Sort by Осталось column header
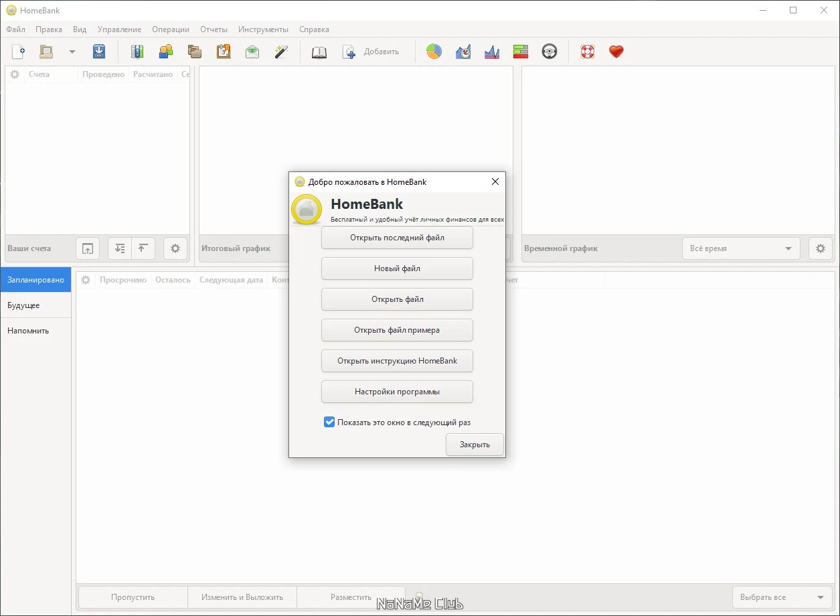This screenshot has height=616, width=840. tap(173, 280)
